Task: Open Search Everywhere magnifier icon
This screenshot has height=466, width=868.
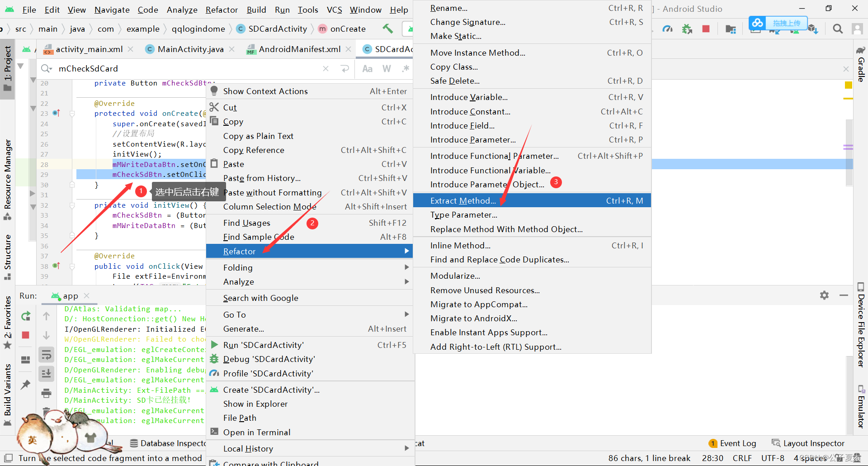Action: tap(838, 29)
